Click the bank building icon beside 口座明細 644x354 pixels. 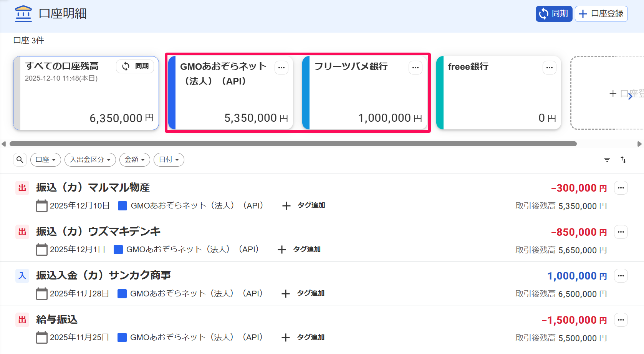pyautogui.click(x=23, y=14)
